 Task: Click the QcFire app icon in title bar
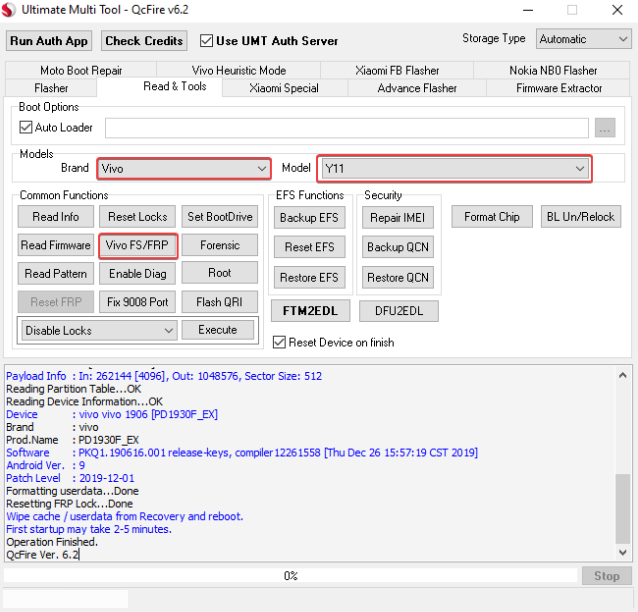coord(9,10)
